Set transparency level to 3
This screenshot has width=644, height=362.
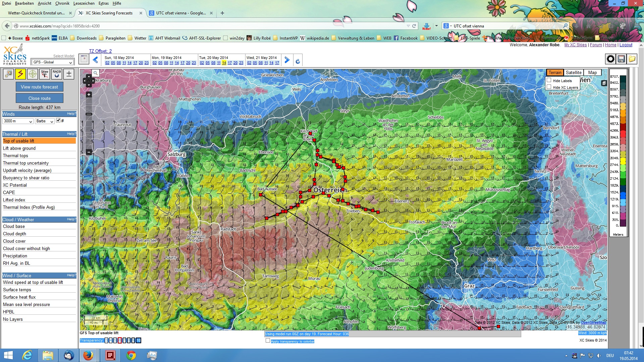point(106,341)
